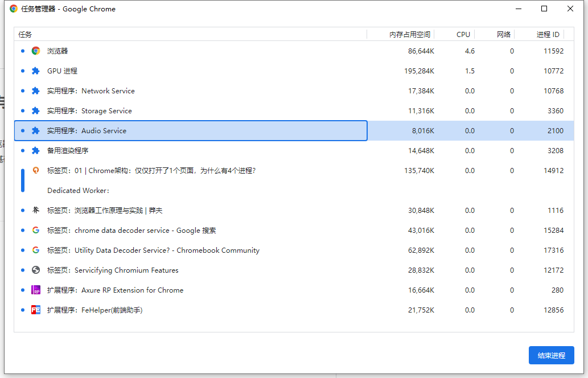Select Utility Data Decoder Service? row

pyautogui.click(x=294, y=250)
